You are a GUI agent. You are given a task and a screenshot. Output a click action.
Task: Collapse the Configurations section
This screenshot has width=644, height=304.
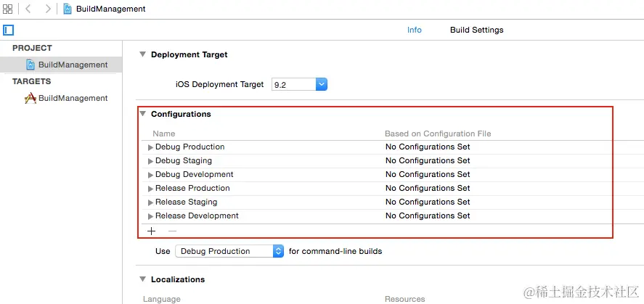[143, 114]
